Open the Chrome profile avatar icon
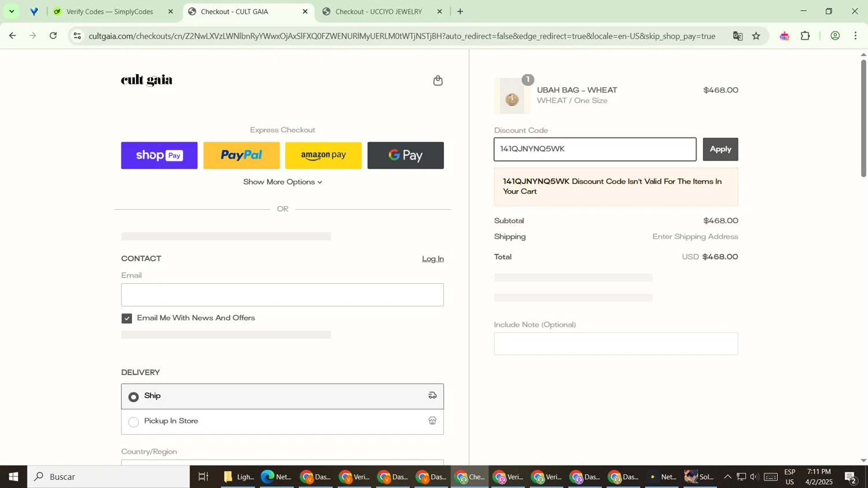868x488 pixels. [835, 36]
